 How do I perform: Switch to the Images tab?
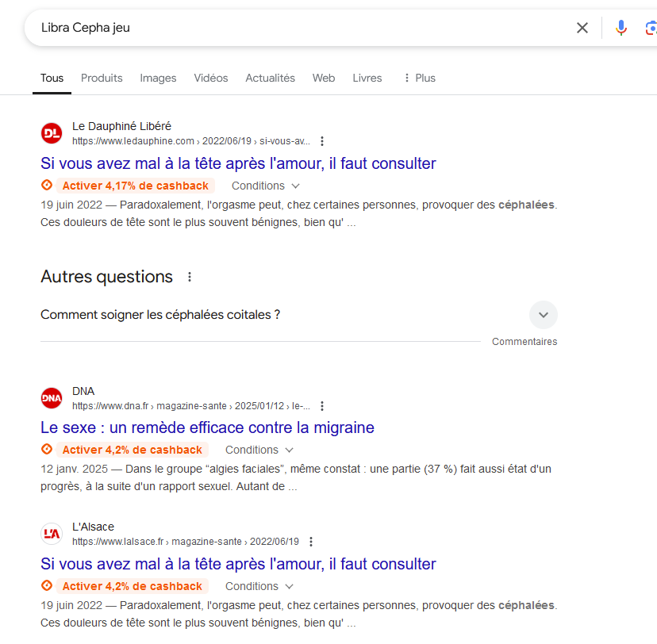(158, 79)
